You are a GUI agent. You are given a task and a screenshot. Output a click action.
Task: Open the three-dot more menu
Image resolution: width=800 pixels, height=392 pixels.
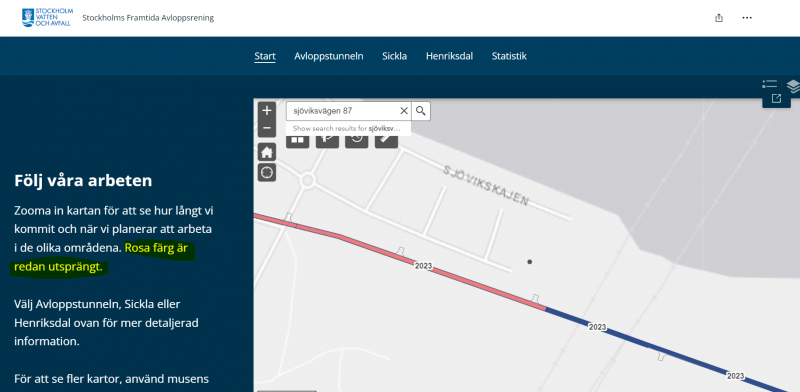pyautogui.click(x=747, y=18)
